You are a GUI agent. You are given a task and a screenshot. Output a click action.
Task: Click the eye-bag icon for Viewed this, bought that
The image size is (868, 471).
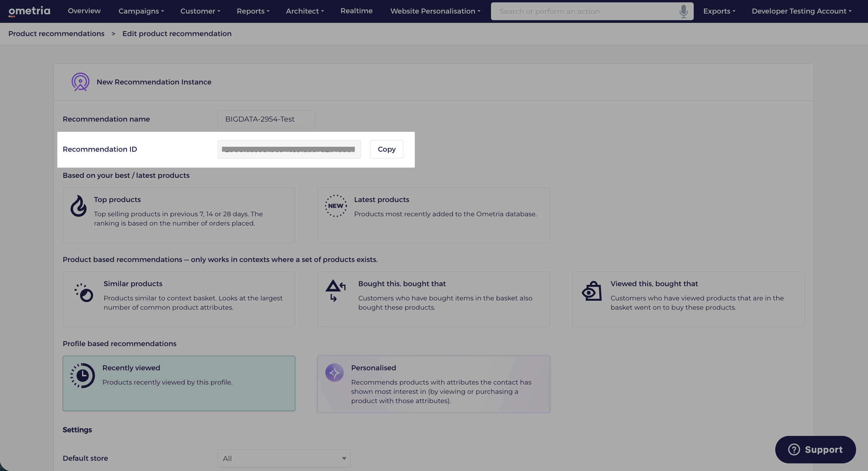(592, 291)
